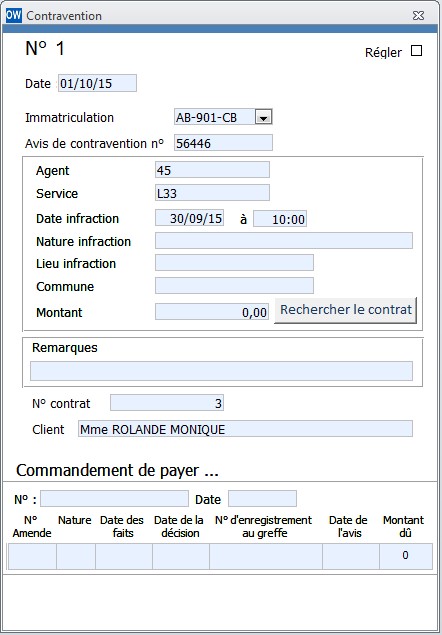Click the Rechercher le contrat button
The width and height of the screenshot is (442, 635).
pos(346,310)
